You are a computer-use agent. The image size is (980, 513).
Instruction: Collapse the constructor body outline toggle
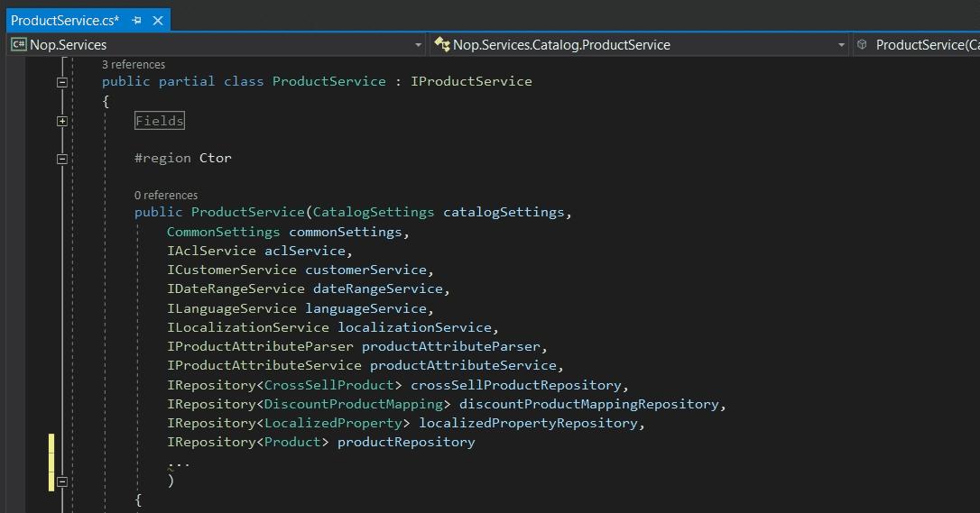(62, 481)
